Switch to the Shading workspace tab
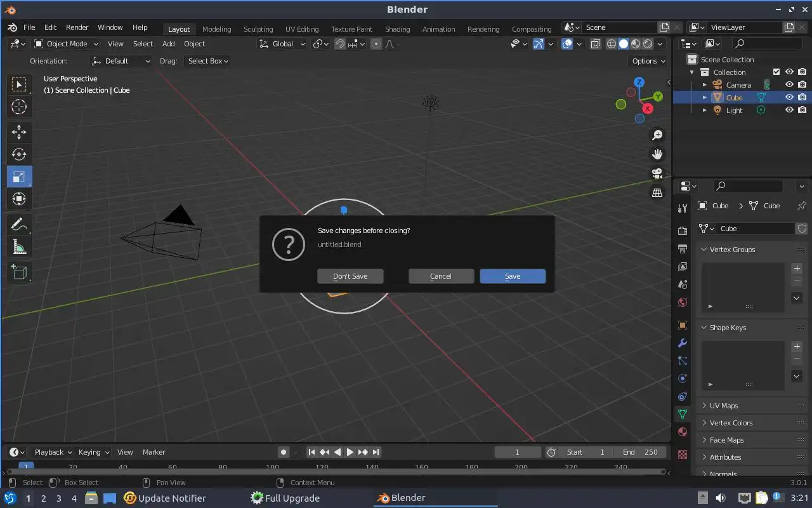Screen dimensions: 812x508 (397, 29)
